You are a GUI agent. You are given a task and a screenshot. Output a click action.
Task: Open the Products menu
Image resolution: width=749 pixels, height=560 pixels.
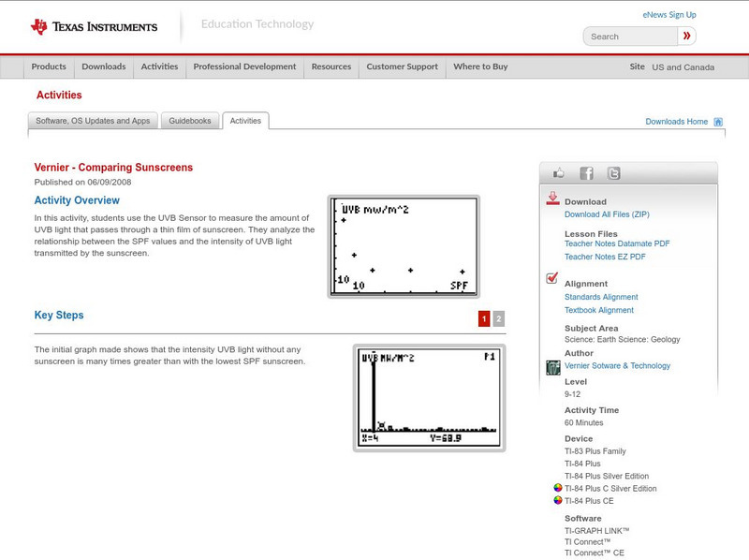point(49,66)
